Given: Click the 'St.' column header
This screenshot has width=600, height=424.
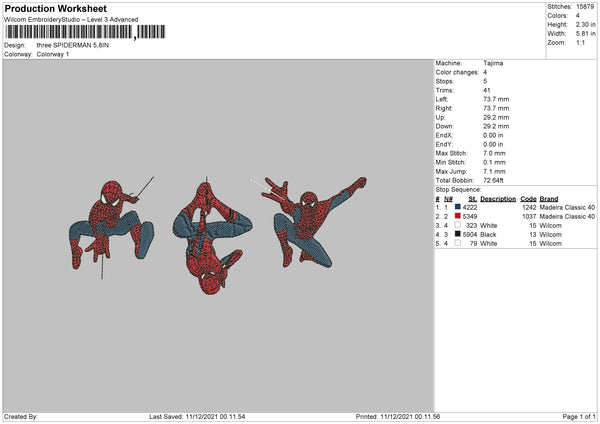Looking at the screenshot, I should coord(473,199).
